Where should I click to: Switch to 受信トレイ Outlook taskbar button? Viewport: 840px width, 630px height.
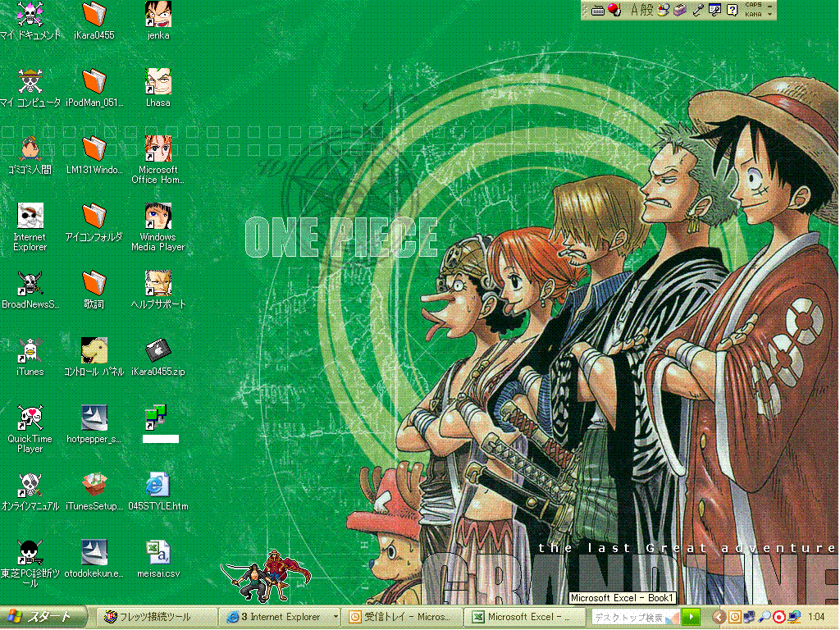[402, 617]
